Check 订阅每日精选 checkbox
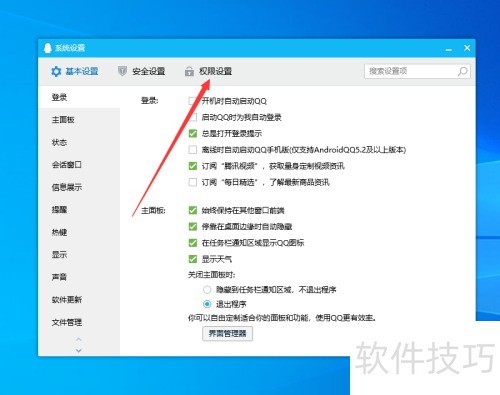 tap(193, 182)
